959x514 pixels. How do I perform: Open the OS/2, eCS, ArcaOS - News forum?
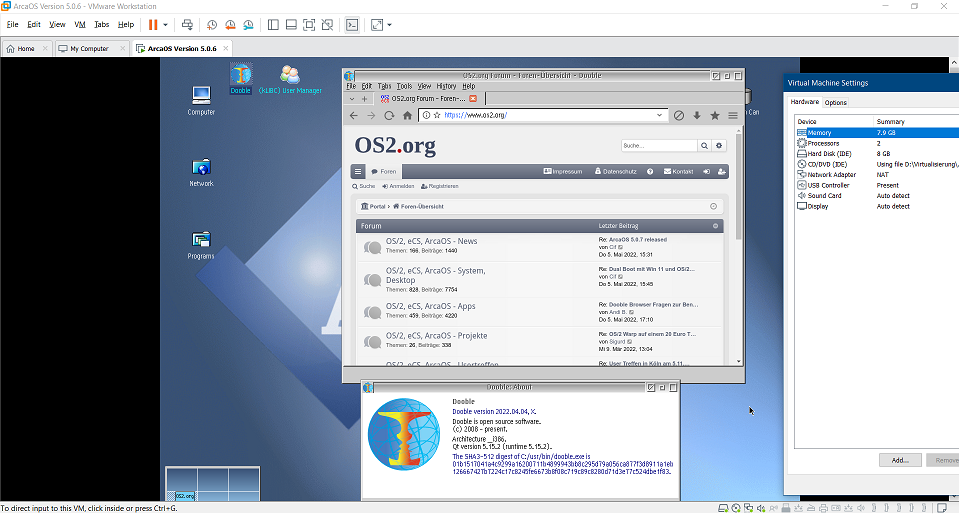[x=431, y=241]
